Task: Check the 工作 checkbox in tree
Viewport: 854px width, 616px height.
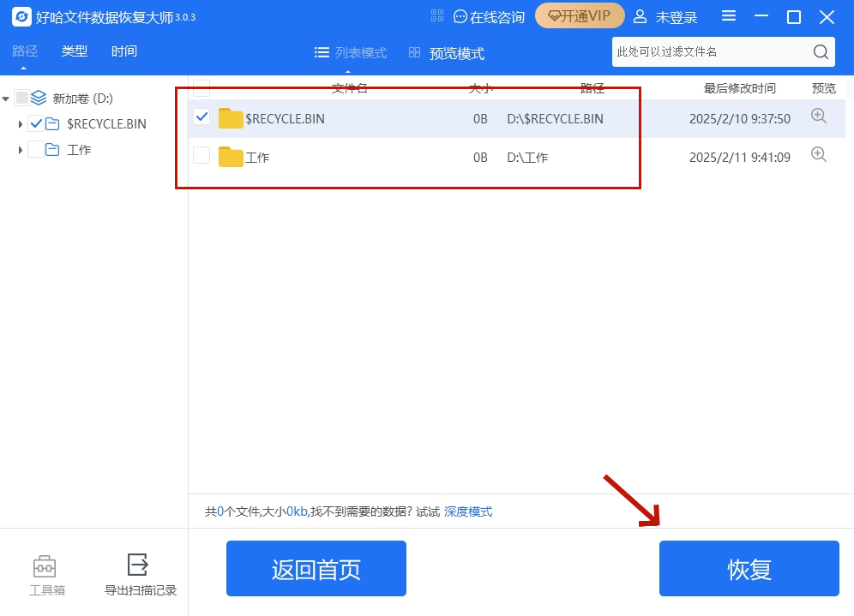Action: pos(36,150)
